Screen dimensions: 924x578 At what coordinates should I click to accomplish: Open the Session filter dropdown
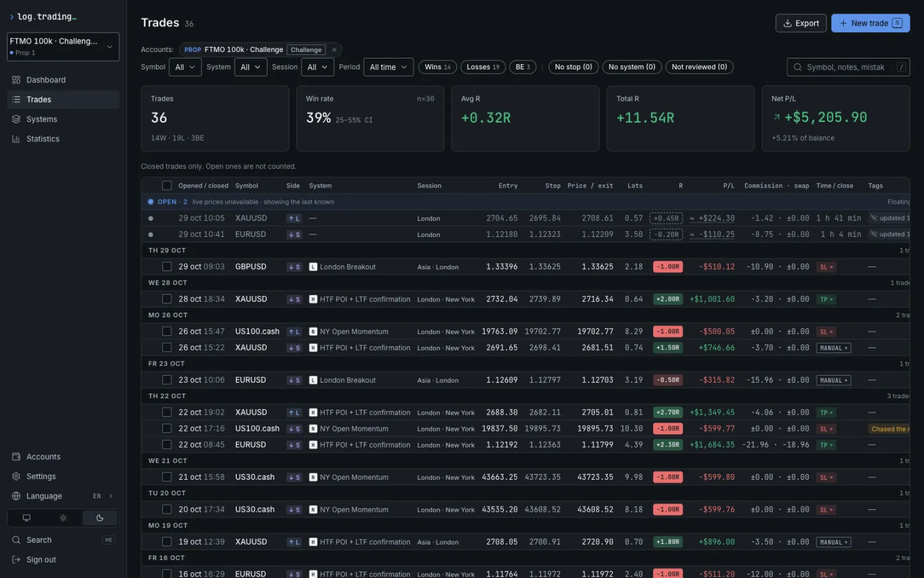317,67
